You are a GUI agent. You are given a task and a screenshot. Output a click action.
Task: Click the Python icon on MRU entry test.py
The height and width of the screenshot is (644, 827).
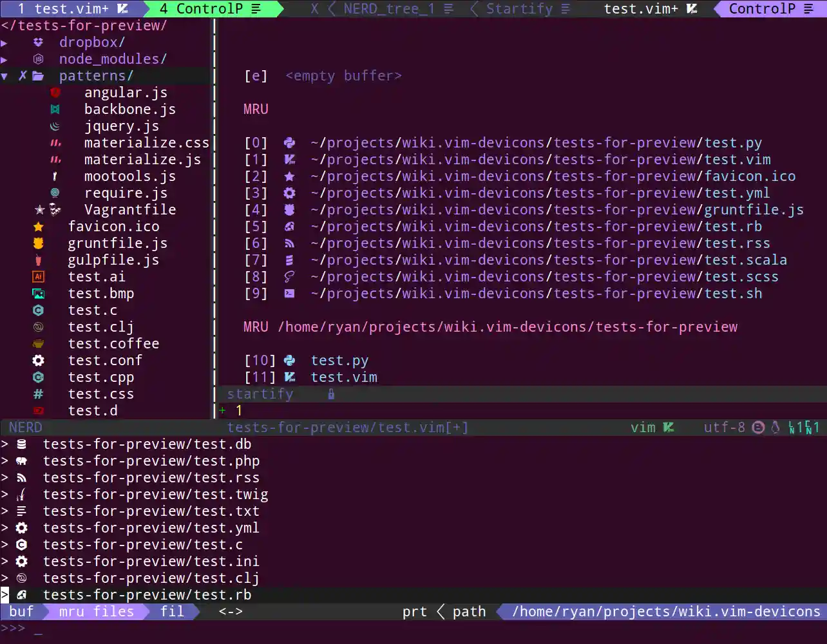289,142
